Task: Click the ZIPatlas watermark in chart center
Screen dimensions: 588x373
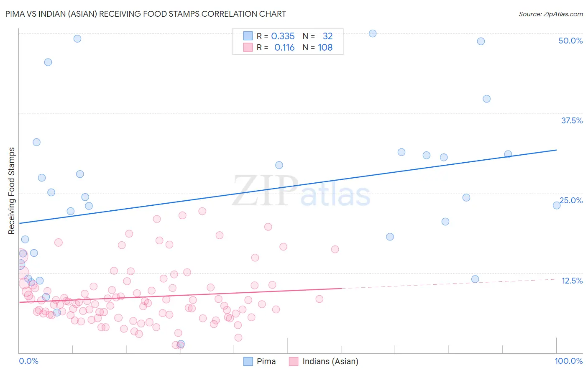Action: (x=301, y=192)
